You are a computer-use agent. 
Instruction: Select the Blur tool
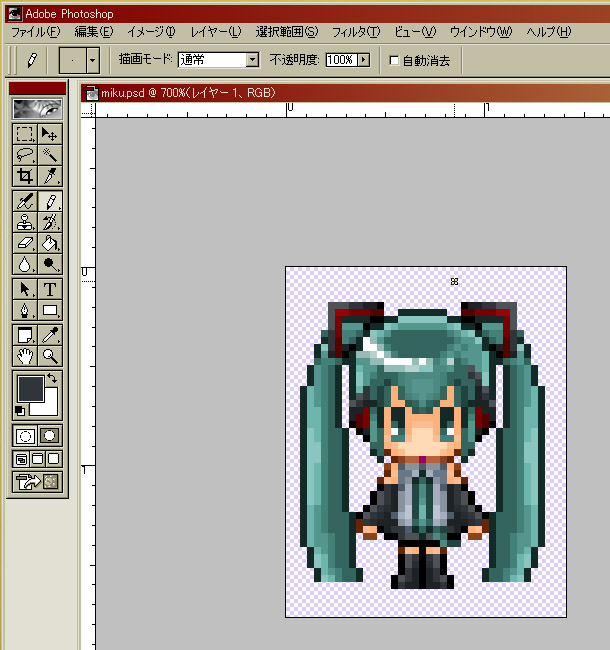(x=25, y=264)
